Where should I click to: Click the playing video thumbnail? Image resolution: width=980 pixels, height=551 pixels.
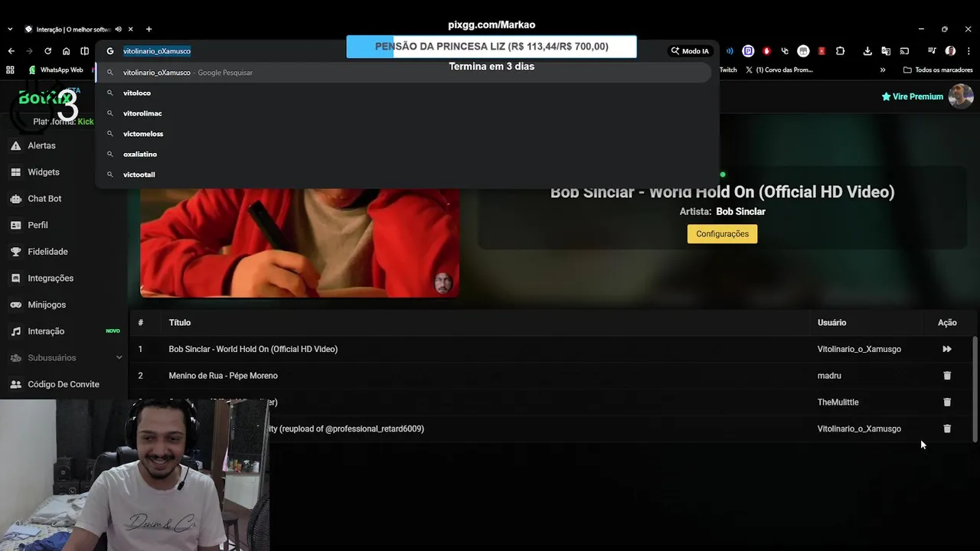point(299,243)
